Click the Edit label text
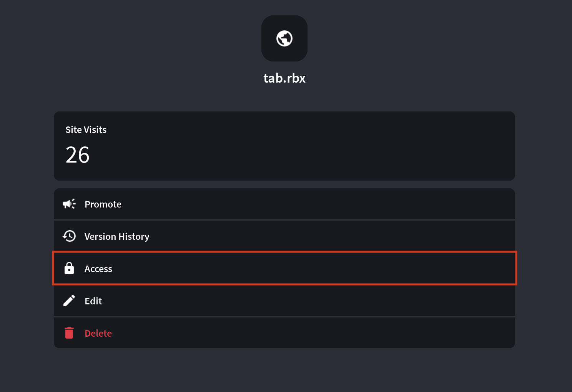Screen dimensions: 572x392 coord(93,301)
